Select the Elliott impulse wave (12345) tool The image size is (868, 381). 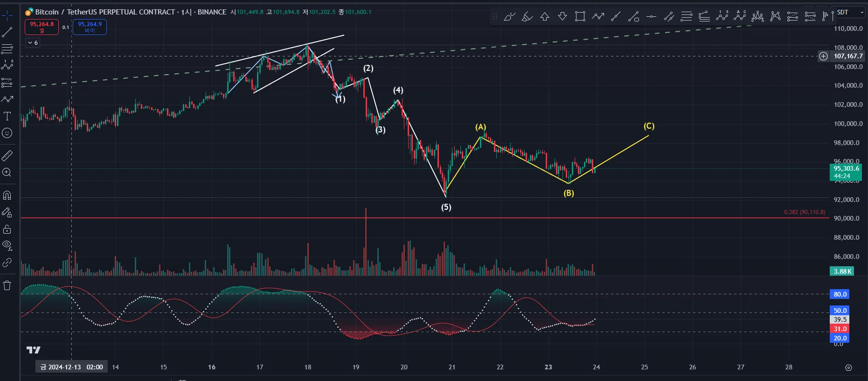[x=722, y=17]
